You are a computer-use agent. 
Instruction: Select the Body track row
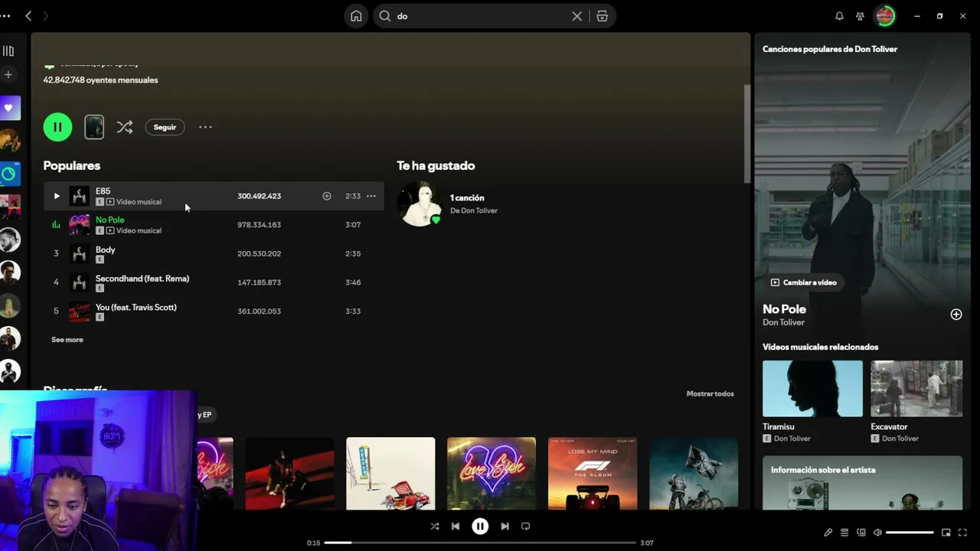point(214,253)
